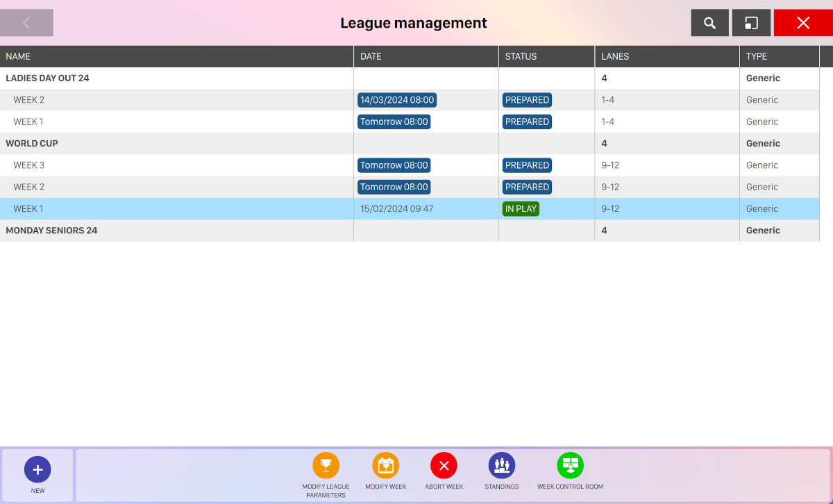Click the Modify Week calendar icon
This screenshot has width=833, height=504.
[385, 466]
